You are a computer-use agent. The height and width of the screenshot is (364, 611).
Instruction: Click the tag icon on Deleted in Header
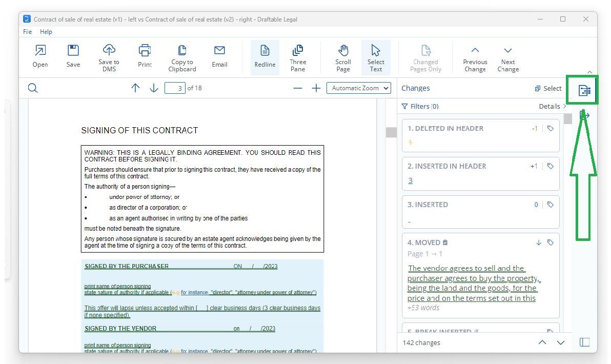[x=551, y=129]
